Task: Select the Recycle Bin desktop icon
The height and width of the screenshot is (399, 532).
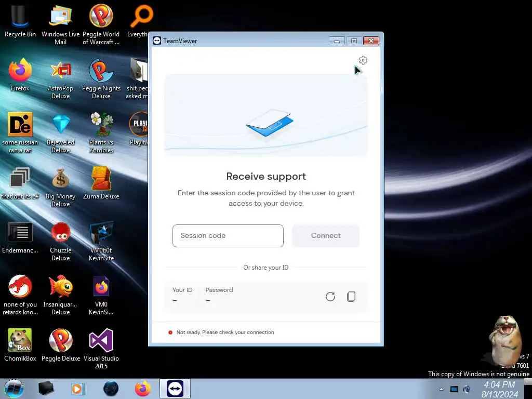Action: tap(20, 21)
